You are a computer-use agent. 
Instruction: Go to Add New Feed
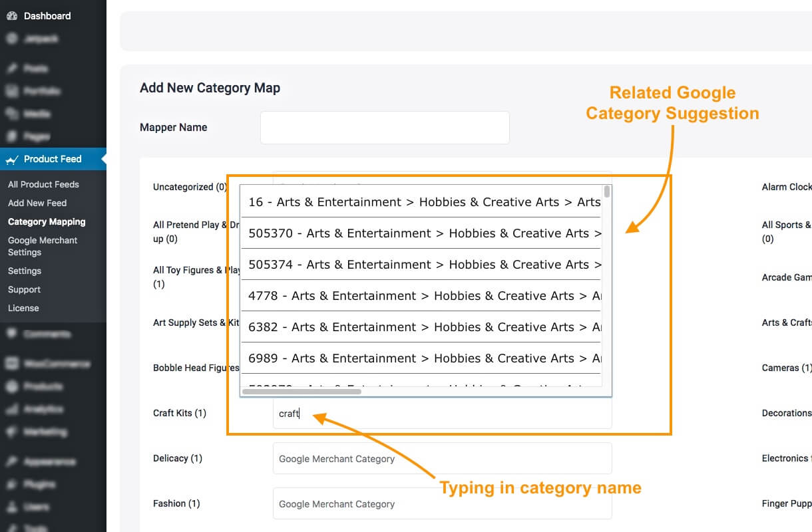[37, 203]
